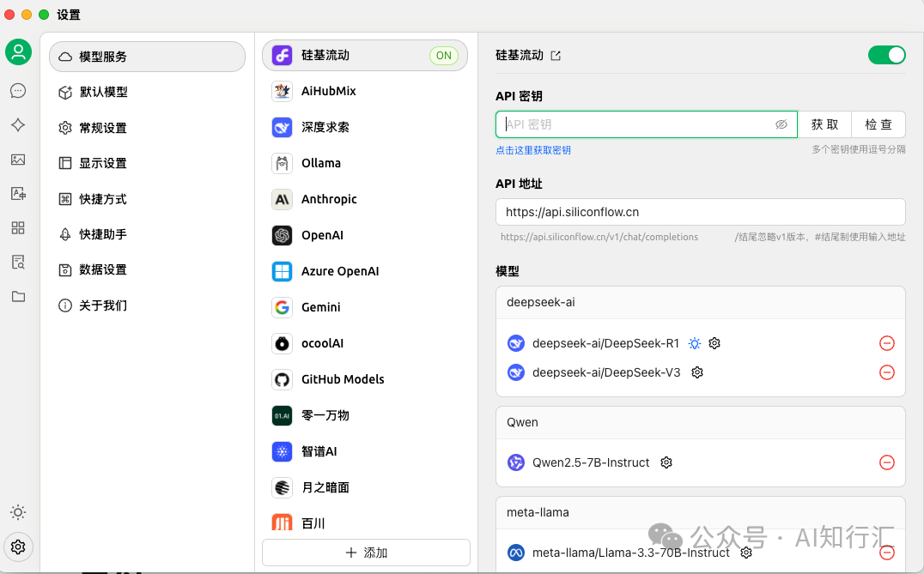This screenshot has height=574, width=924.
Task: Select the GitHub Models provider
Action: (365, 380)
